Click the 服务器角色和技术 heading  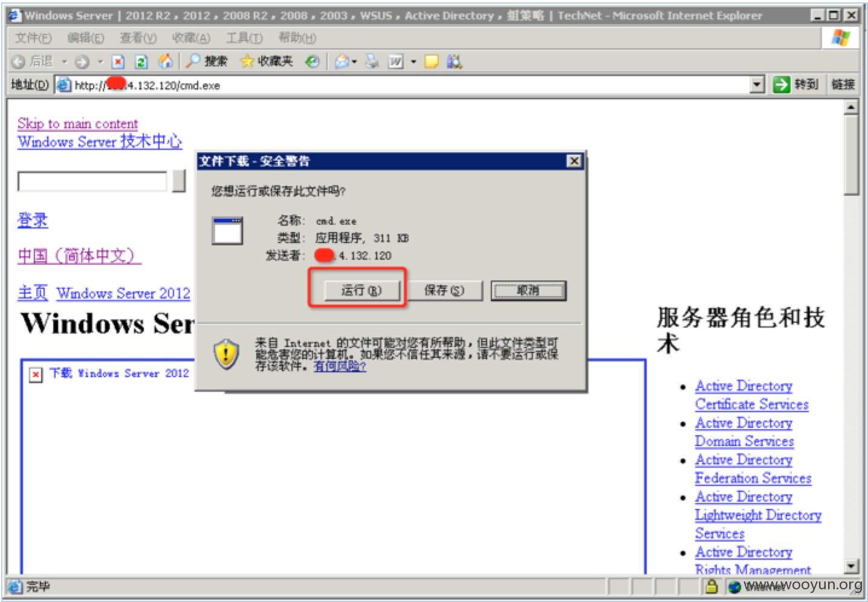point(741,330)
